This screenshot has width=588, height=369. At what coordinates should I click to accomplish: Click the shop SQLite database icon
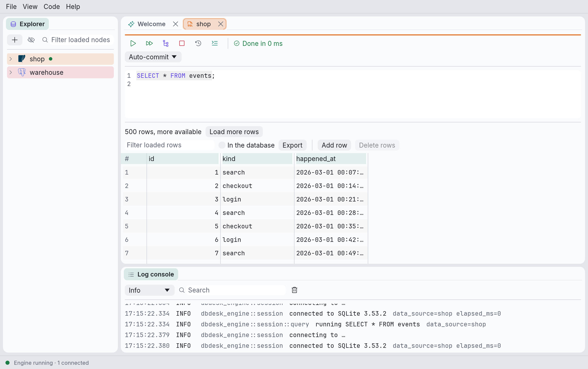22,59
